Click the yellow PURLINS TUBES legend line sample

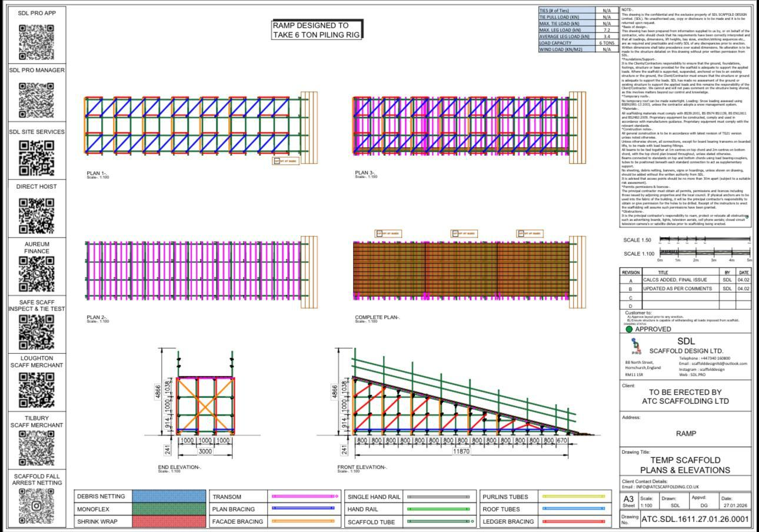pyautogui.click(x=574, y=497)
